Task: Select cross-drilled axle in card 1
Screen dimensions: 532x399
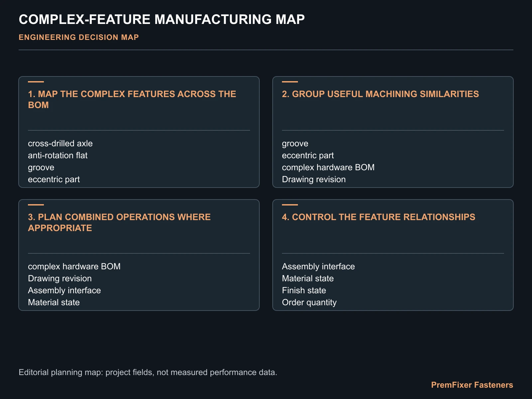Action: coord(60,143)
